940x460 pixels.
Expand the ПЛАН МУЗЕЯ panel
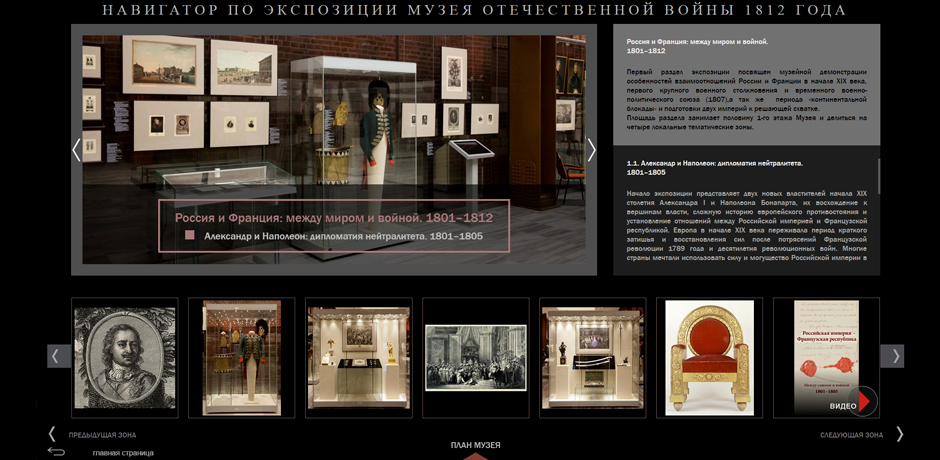click(x=475, y=446)
